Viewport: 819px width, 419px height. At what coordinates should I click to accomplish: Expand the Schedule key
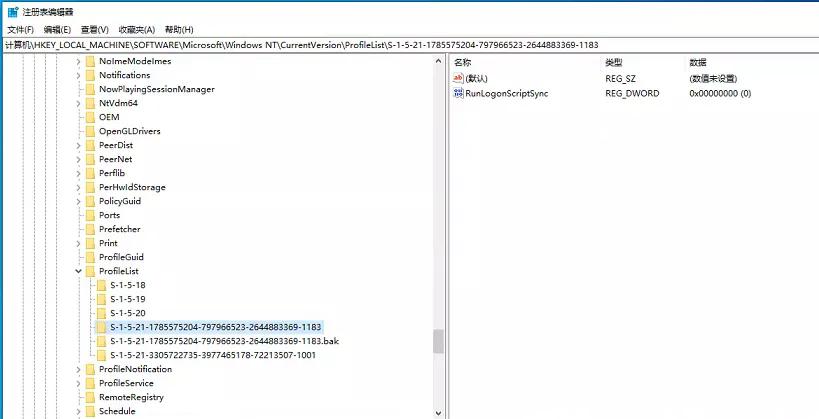pos(78,411)
